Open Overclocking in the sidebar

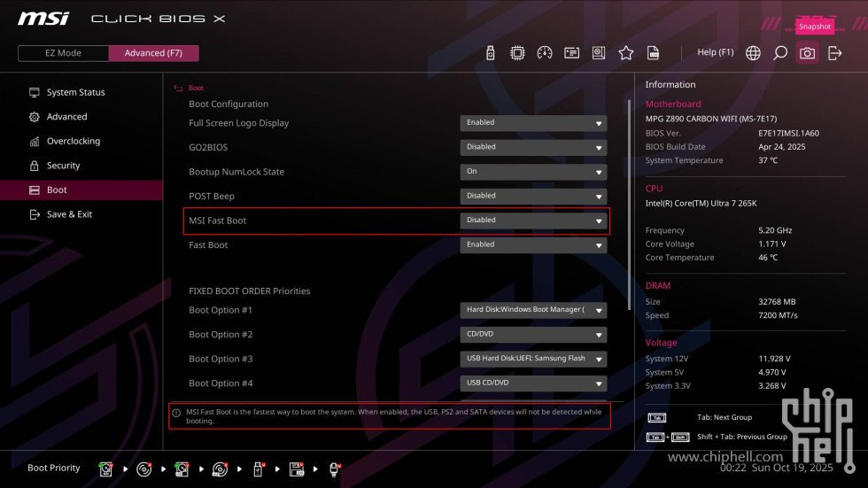(x=73, y=141)
